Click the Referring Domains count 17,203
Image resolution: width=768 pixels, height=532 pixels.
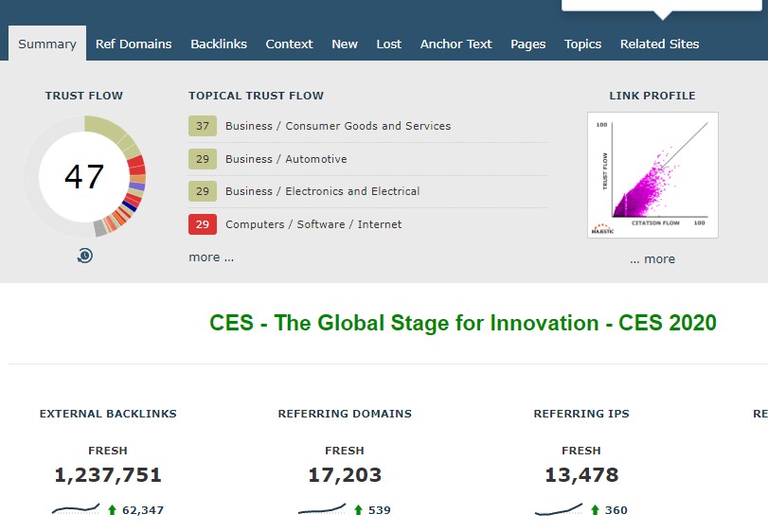coord(345,475)
